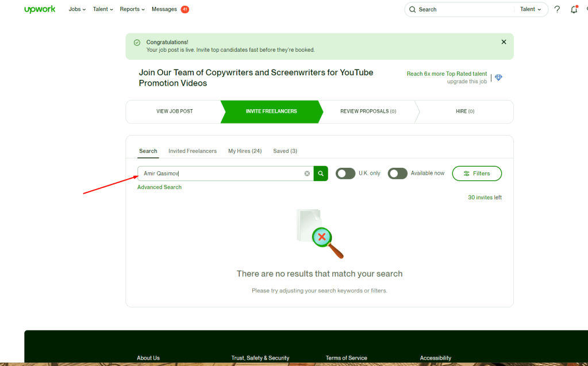Click Reach 6x more Top Rated talent

(x=447, y=74)
